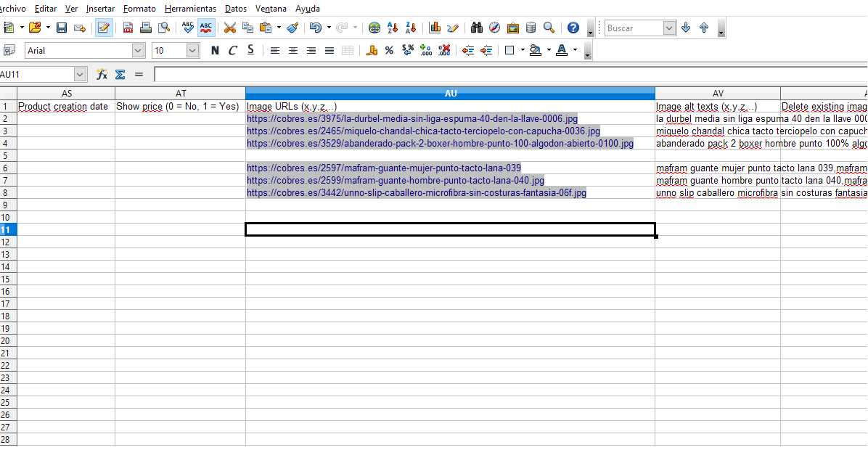
Task: Expand the Name Box AU11 dropdown
Action: 80,74
